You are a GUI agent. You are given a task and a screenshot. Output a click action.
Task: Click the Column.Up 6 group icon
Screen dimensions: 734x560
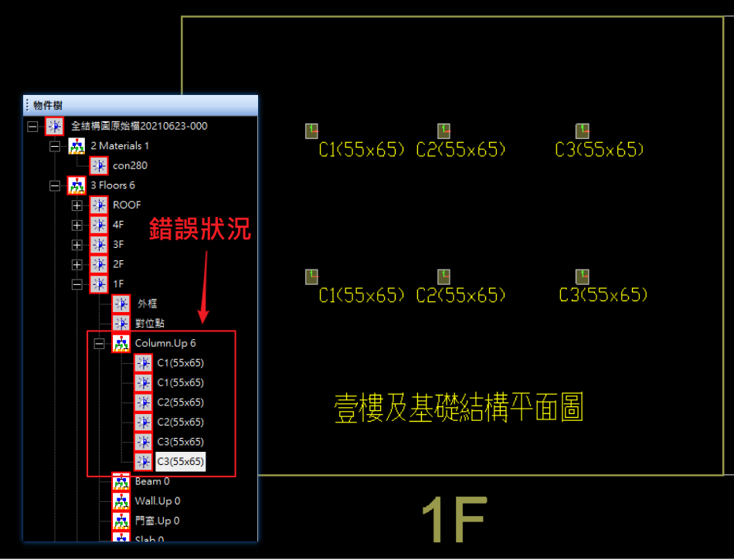coord(121,344)
